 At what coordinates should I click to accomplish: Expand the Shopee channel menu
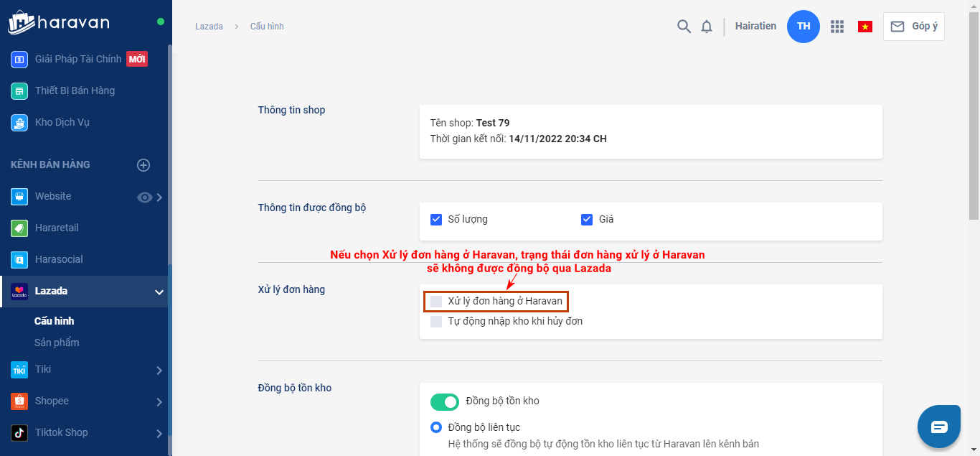159,401
